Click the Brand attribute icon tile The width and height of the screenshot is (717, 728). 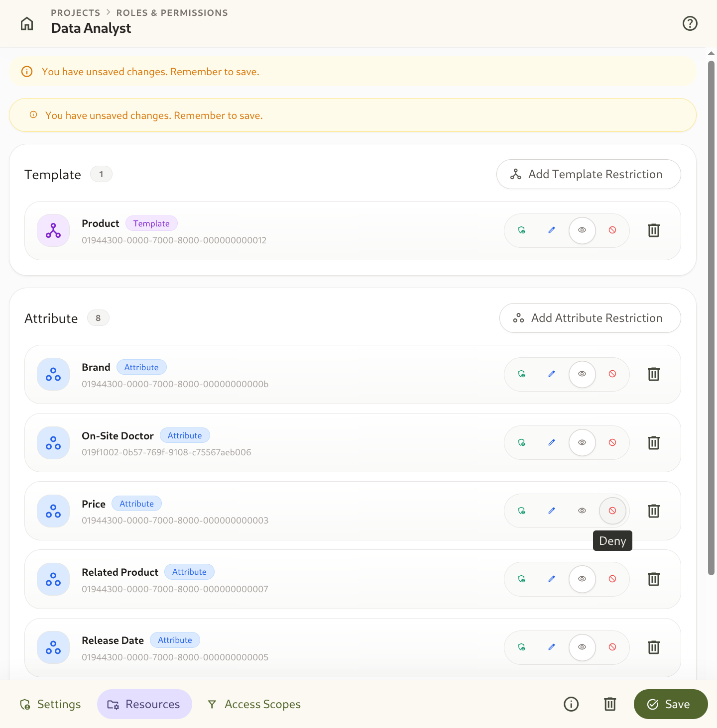pyautogui.click(x=53, y=374)
